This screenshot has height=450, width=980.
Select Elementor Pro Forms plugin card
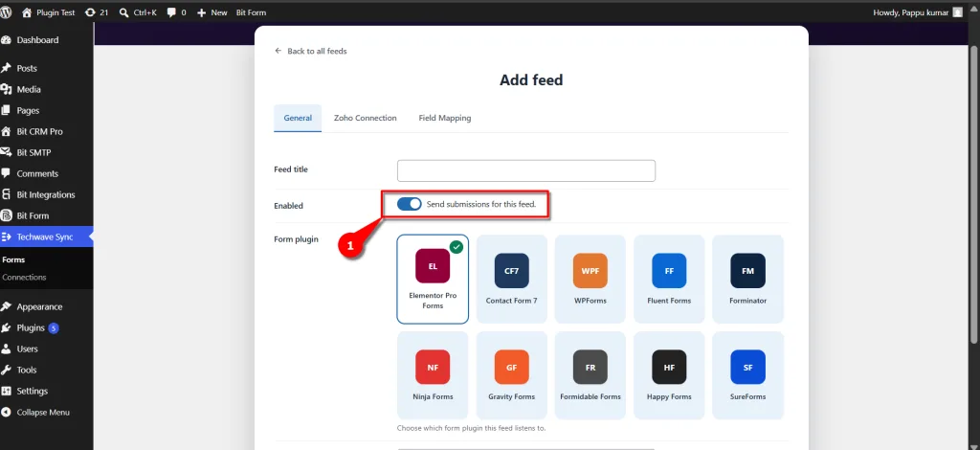[433, 280]
